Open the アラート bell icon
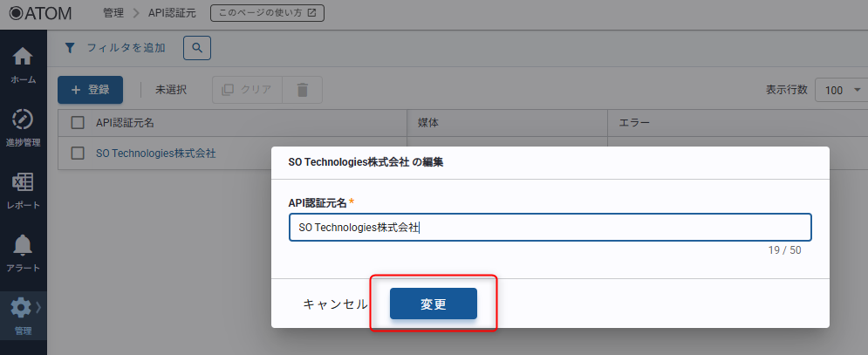 coord(23,245)
